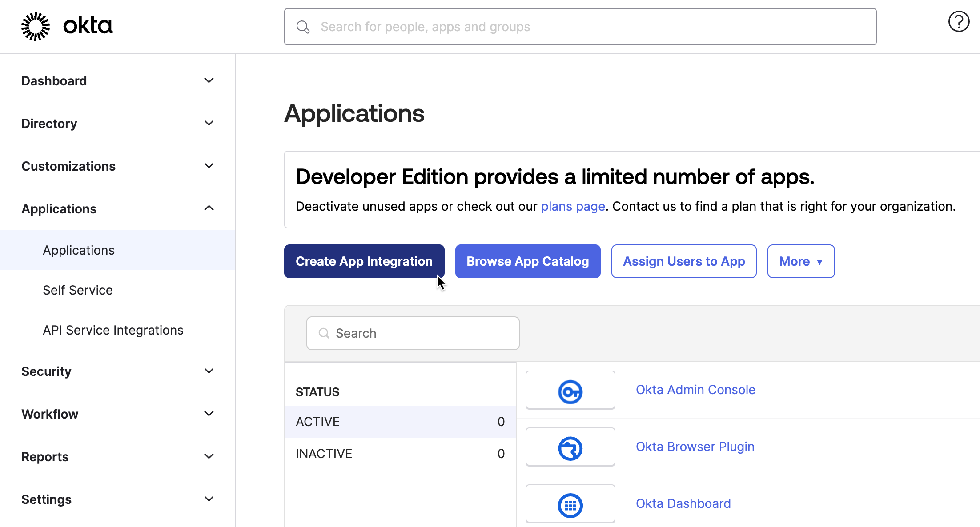980x527 pixels.
Task: Open the Okta Dashboard link
Action: pyautogui.click(x=683, y=504)
